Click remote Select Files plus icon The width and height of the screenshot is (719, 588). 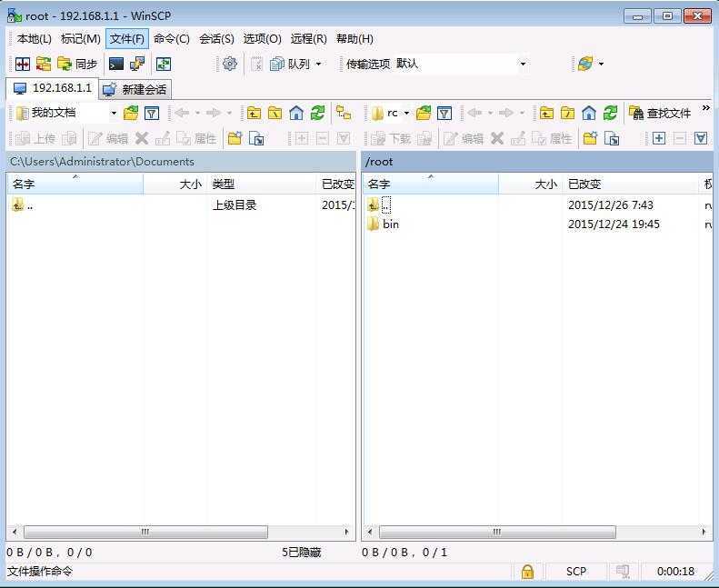click(658, 138)
